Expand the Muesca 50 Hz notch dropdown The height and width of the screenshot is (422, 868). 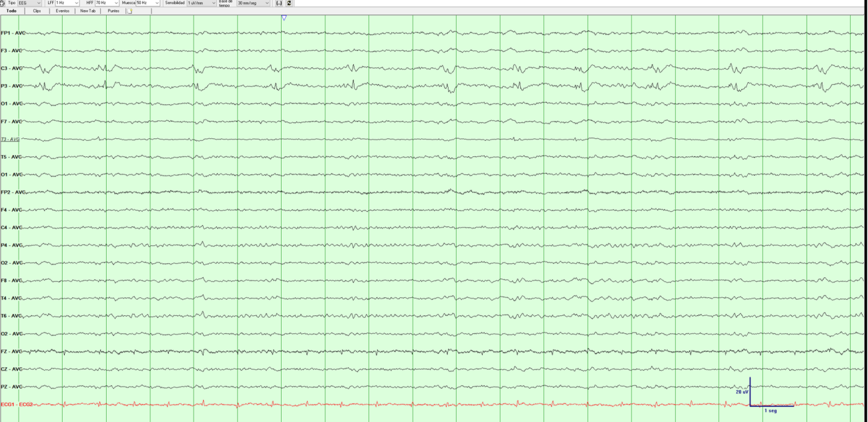156,3
